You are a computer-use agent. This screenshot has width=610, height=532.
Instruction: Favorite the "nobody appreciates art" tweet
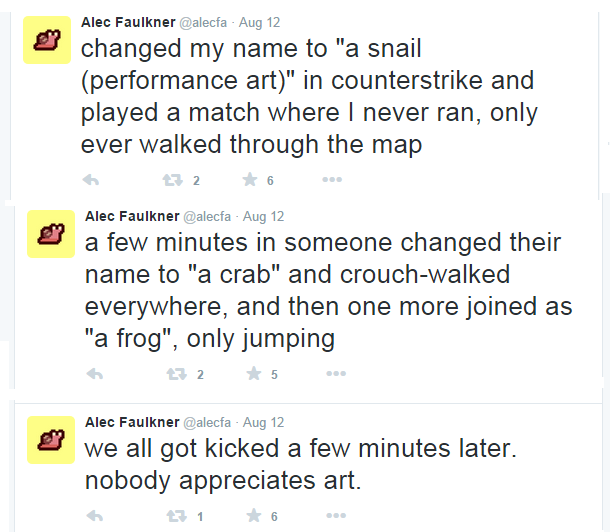coord(253,516)
